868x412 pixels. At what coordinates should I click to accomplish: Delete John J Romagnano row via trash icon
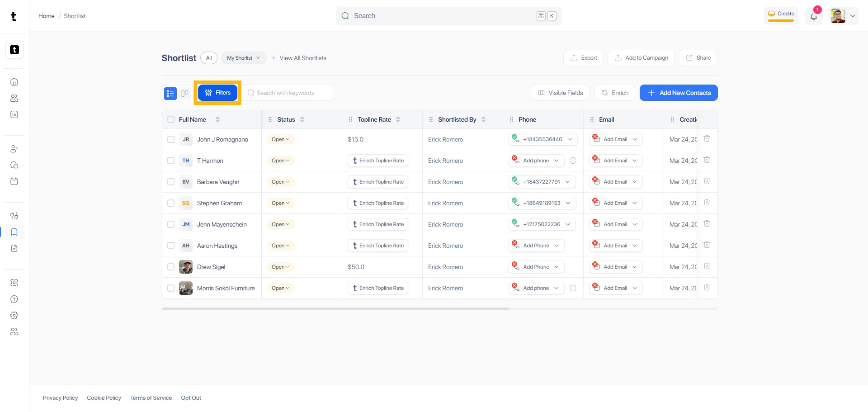pos(707,139)
